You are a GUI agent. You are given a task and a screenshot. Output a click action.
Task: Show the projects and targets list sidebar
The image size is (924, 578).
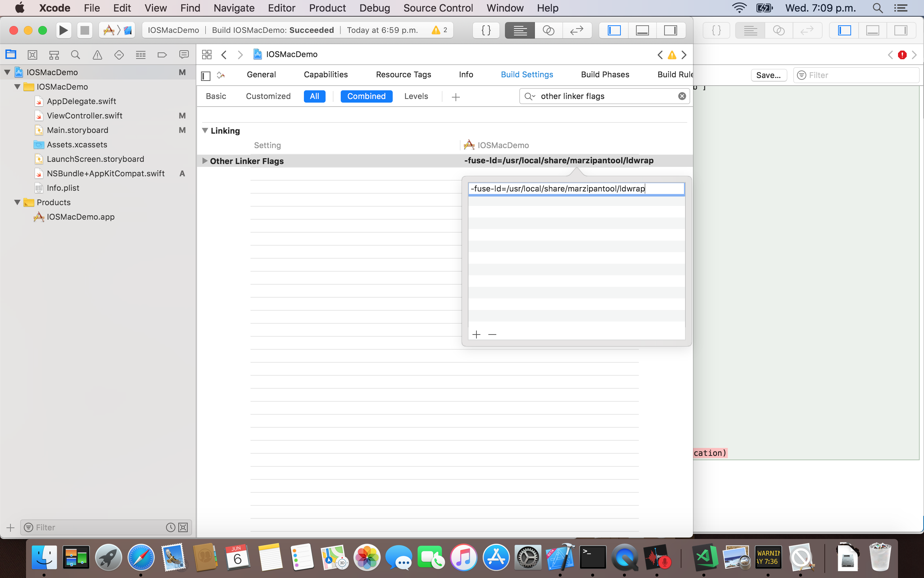pyautogui.click(x=206, y=76)
